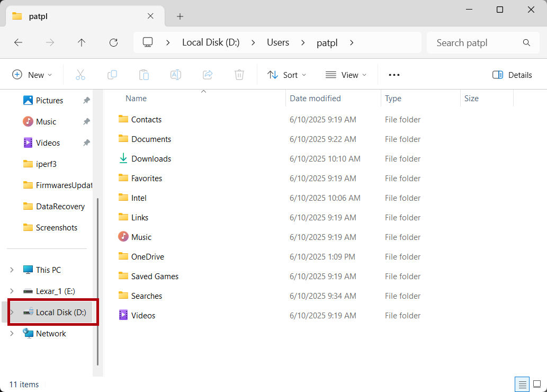Delete using the trash toolbar icon

(x=239, y=75)
